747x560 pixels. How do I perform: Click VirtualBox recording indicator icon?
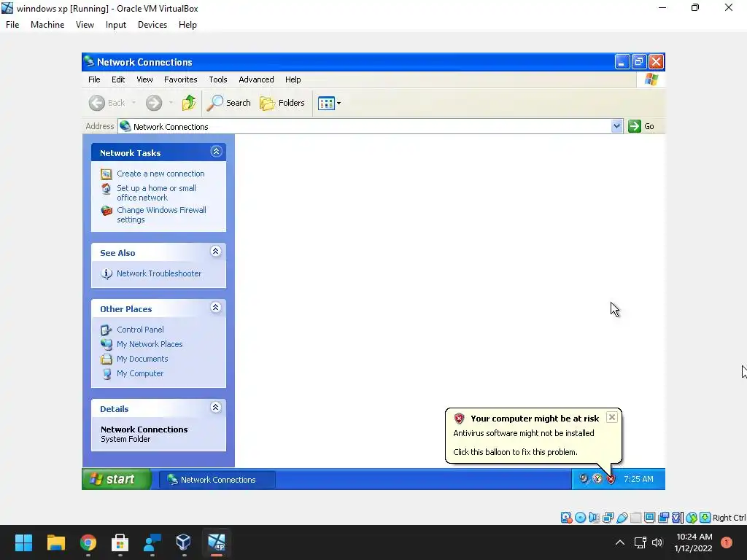(663, 518)
